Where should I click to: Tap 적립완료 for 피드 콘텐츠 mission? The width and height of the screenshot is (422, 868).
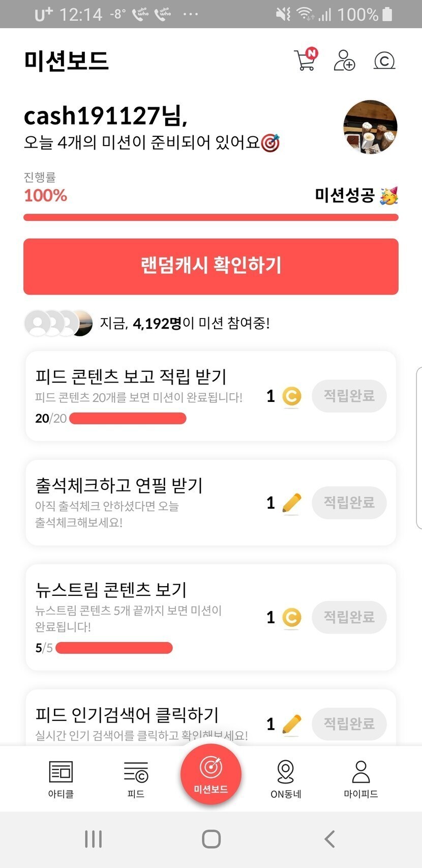(349, 396)
